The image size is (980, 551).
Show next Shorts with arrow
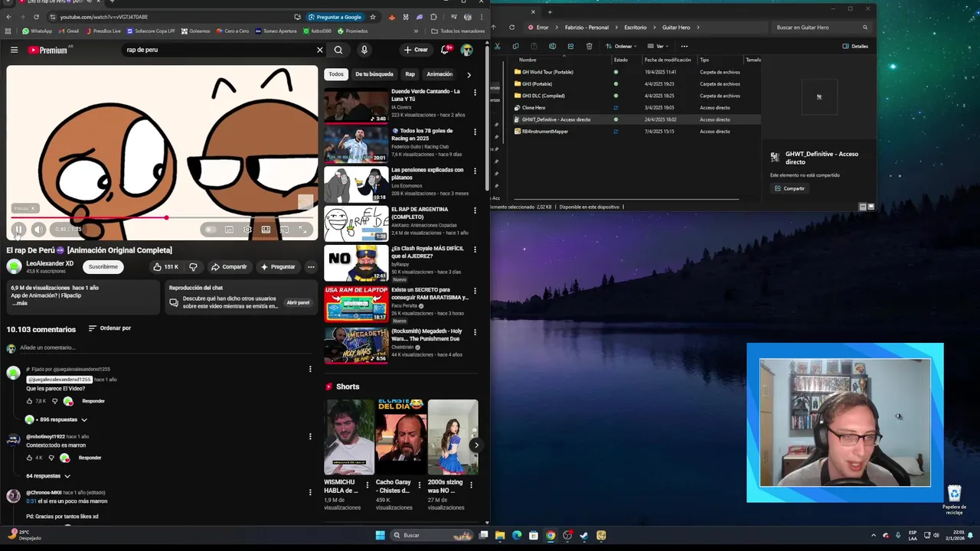tap(476, 445)
